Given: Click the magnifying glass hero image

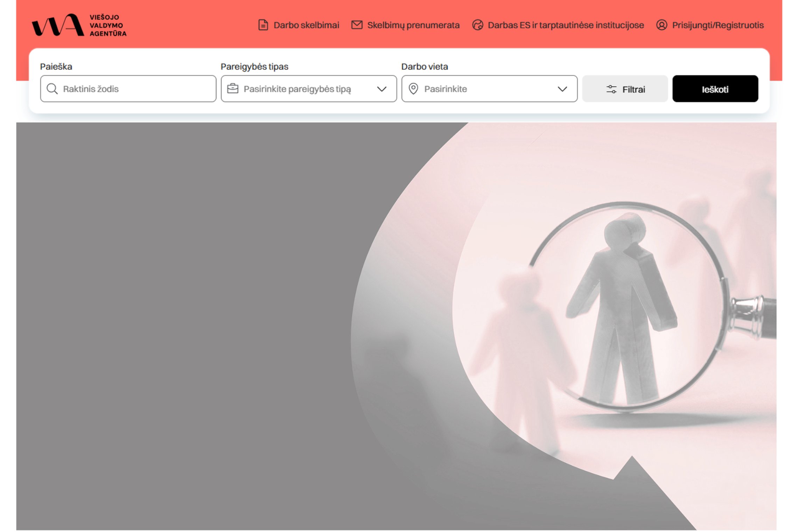Looking at the screenshot, I should [x=563, y=326].
